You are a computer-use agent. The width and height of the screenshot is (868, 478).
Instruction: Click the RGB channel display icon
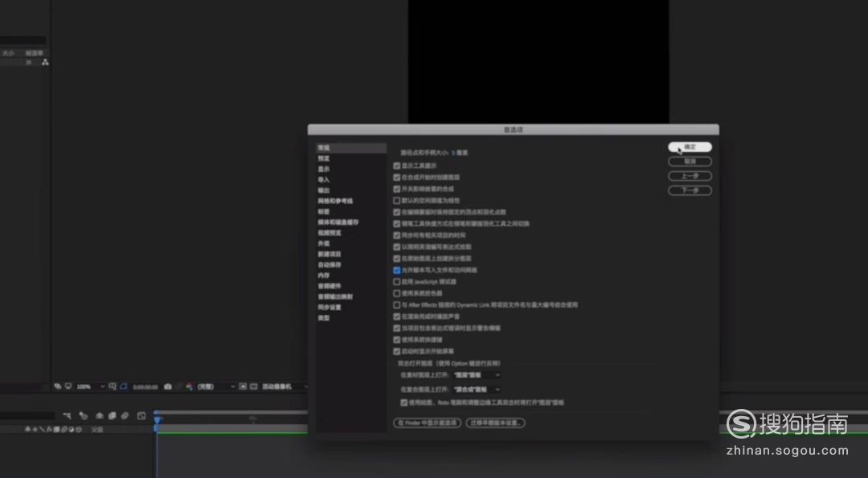[x=189, y=386]
